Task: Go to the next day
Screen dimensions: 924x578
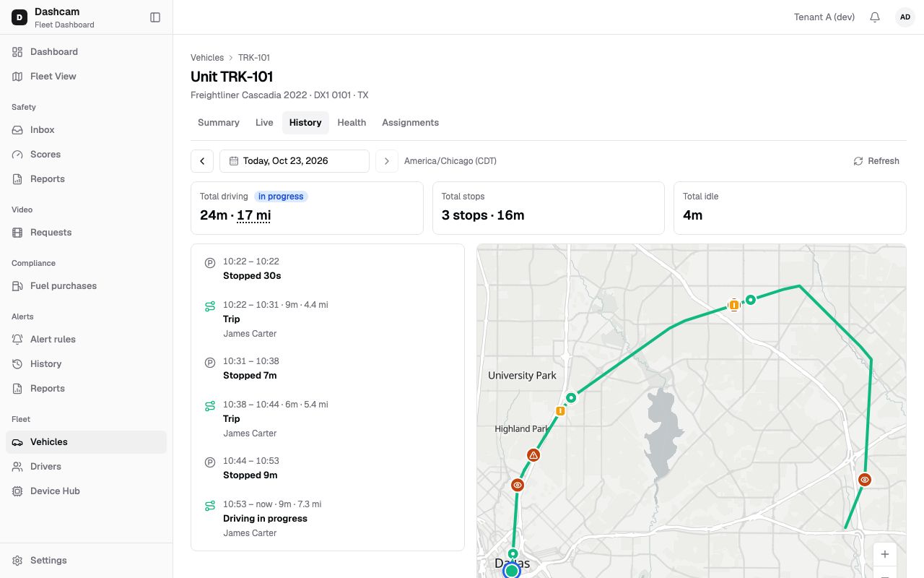Action: pyautogui.click(x=387, y=161)
